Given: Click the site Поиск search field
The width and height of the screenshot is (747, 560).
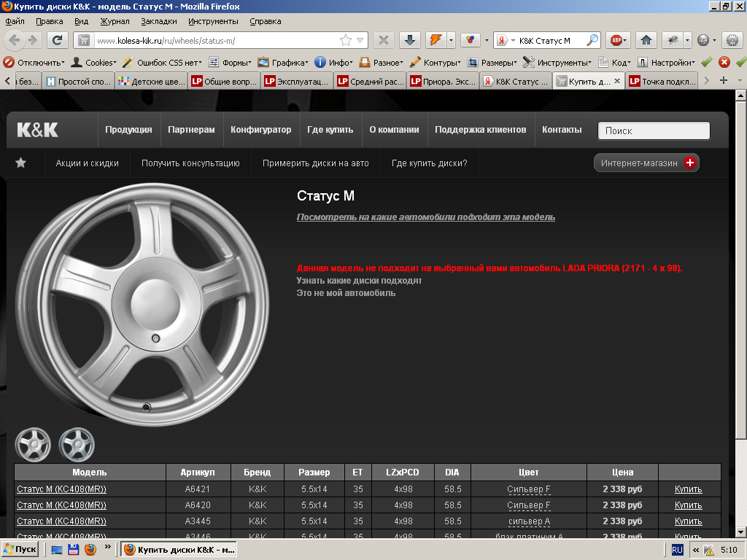Looking at the screenshot, I should point(654,131).
